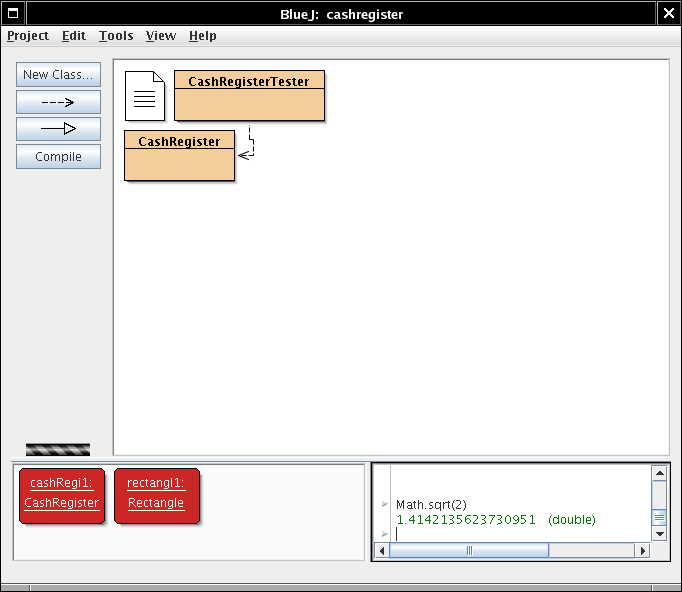Click the code pad scroll-up arrow
Screen dimensions: 682x592
pyautogui.click(x=659, y=473)
